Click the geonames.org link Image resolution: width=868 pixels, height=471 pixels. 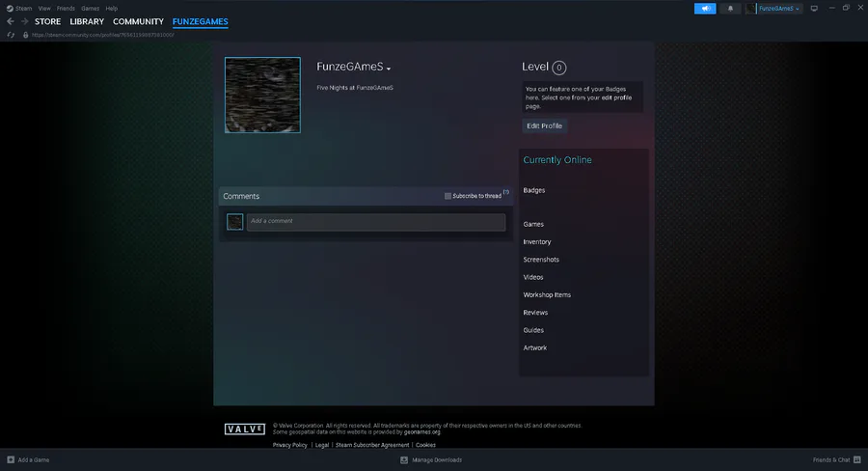coord(421,432)
